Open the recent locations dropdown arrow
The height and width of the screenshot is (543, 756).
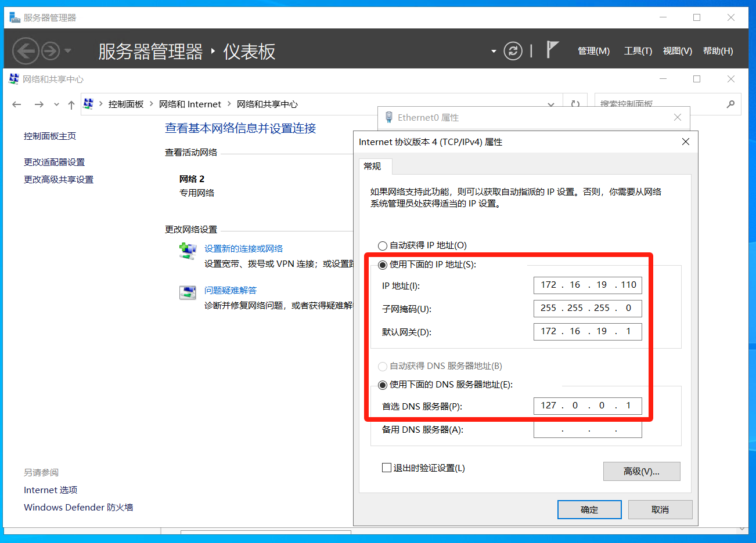(56, 104)
